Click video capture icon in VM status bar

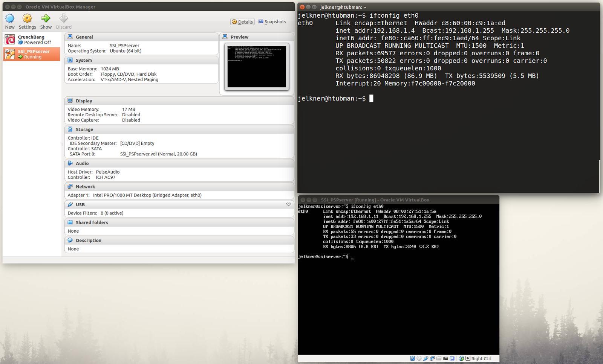[445, 358]
